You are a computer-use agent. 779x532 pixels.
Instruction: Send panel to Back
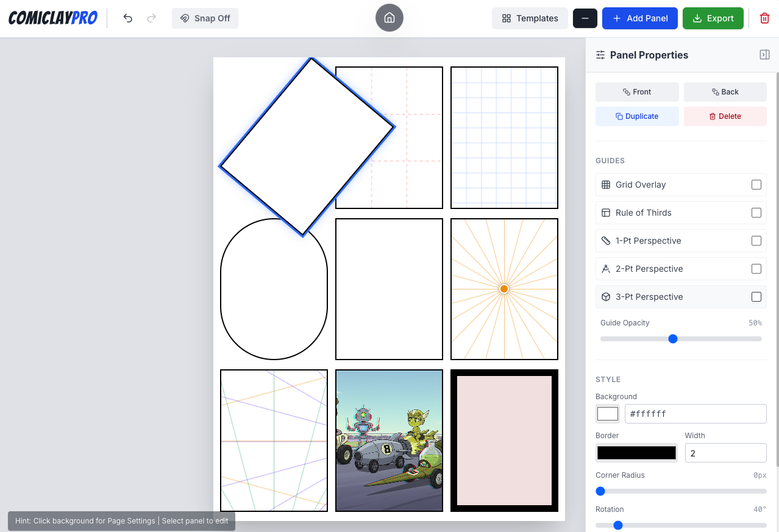point(725,92)
